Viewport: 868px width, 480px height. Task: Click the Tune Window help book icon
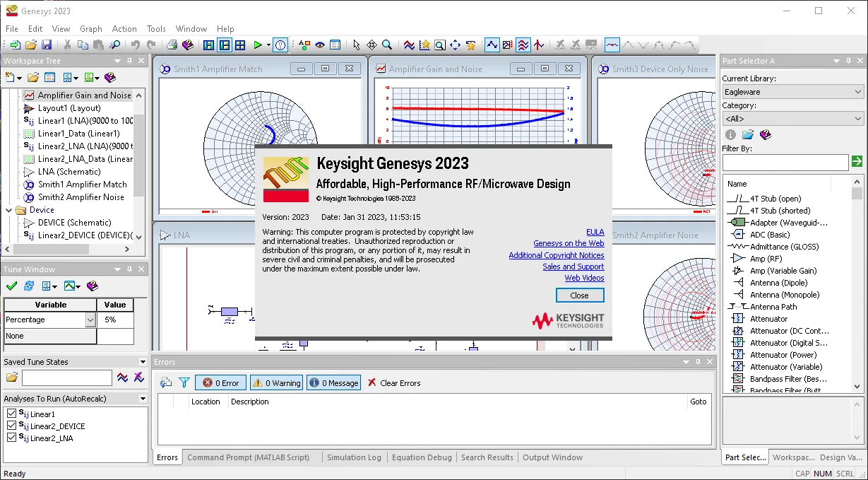91,286
